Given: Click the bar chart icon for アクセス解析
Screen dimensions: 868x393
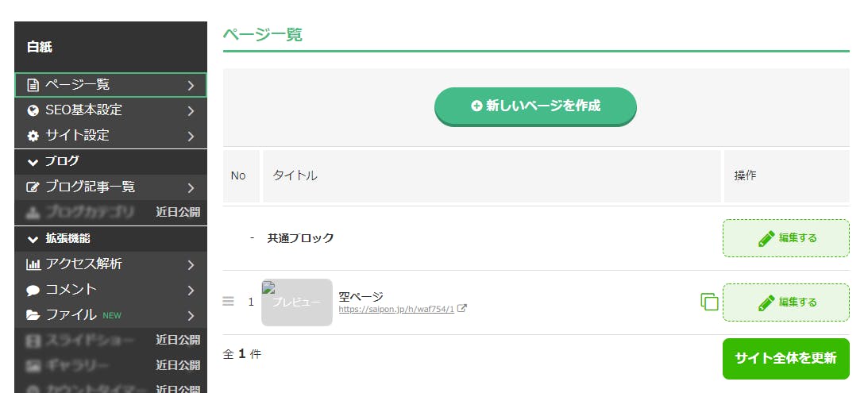Looking at the screenshot, I should click(33, 264).
